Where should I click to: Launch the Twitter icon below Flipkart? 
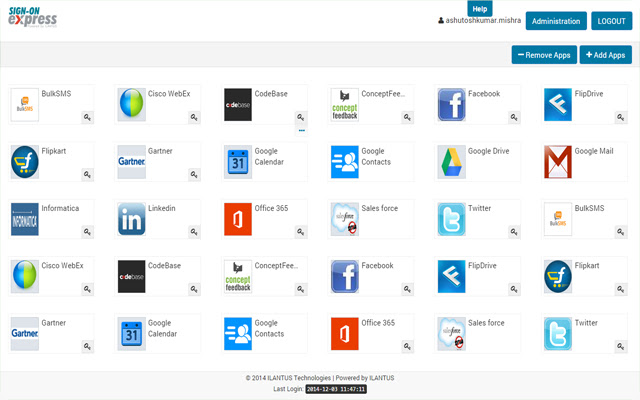558,334
